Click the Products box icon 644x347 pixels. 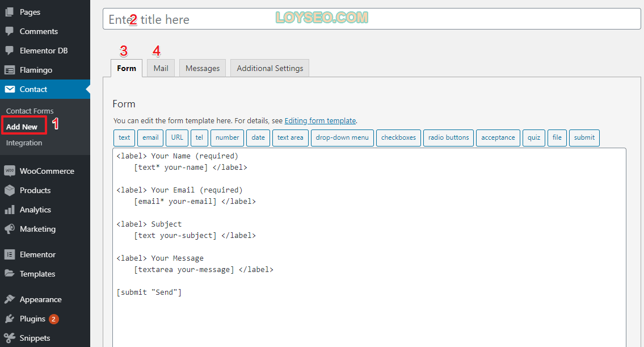click(10, 190)
